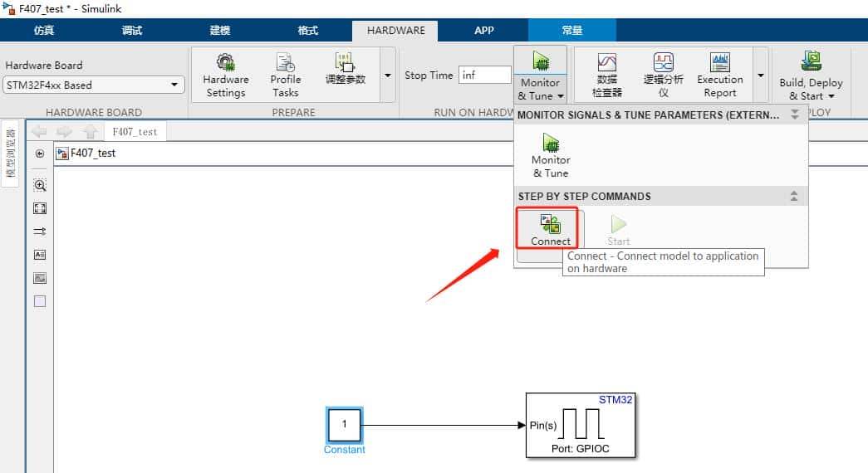The image size is (868, 473).
Task: Navigate back in the model canvas
Action: pyautogui.click(x=39, y=132)
